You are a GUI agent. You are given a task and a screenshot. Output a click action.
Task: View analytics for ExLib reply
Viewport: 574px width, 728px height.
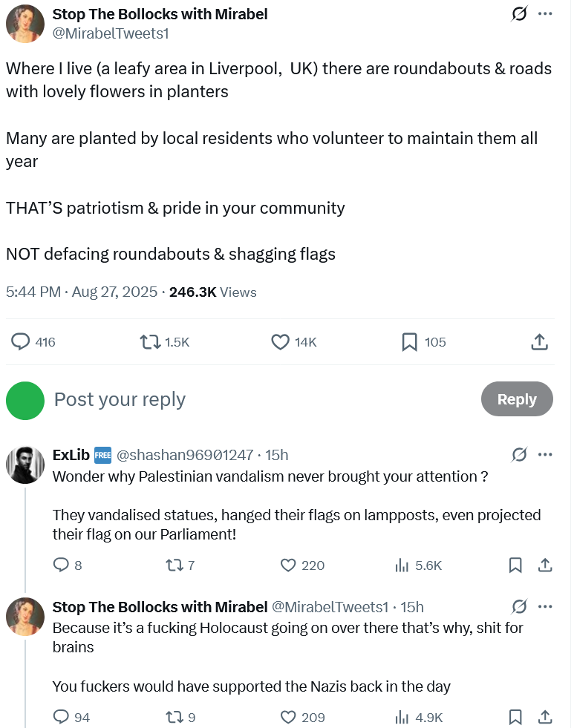tap(402, 565)
